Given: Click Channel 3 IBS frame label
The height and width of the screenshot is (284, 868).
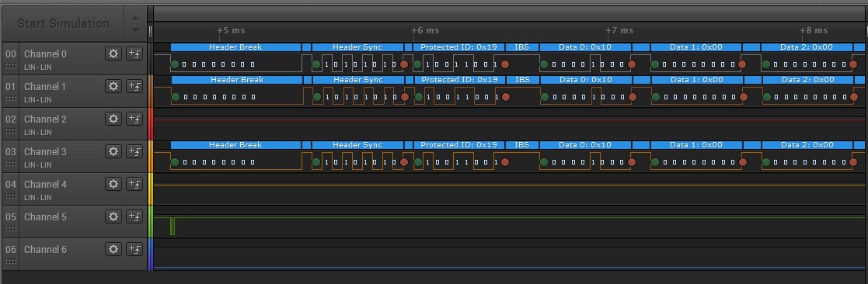Looking at the screenshot, I should pos(522,145).
